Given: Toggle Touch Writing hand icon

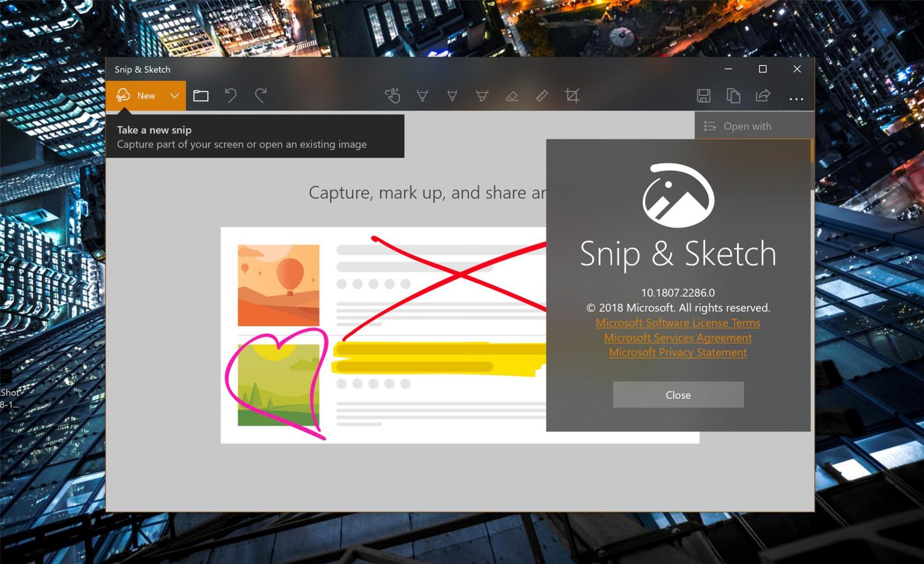Looking at the screenshot, I should 393,96.
